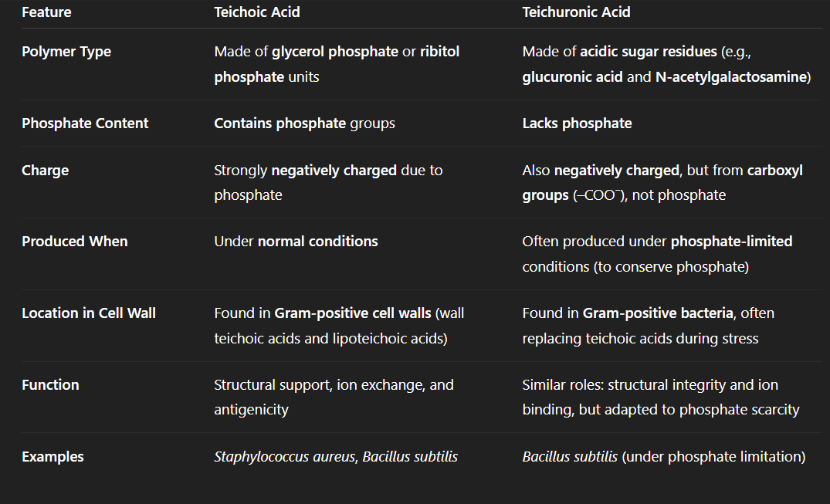Click the normal conditions bold text
Viewport: 830px width, 504px height.
point(317,242)
